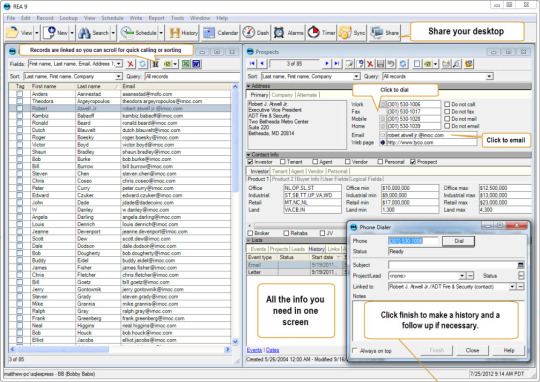Click the envelope icon beside Email field

383,135
